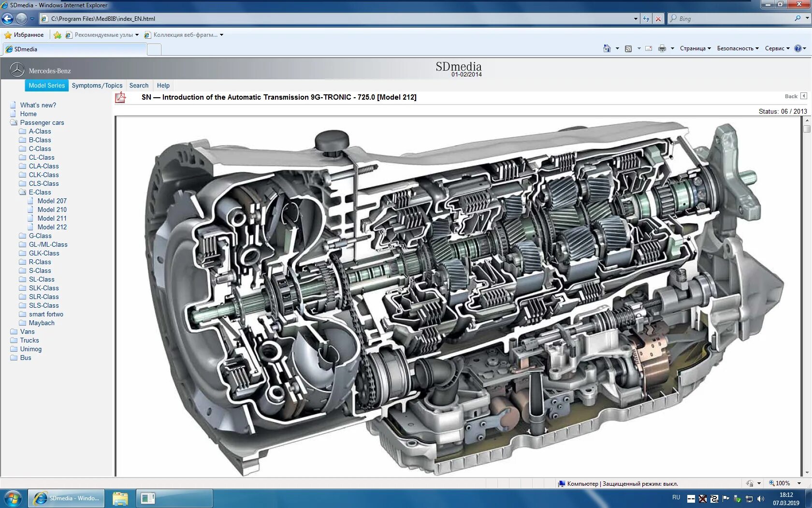Open the Безопасность dropdown menu
Viewport: 812px width, 508px height.
[x=738, y=48]
